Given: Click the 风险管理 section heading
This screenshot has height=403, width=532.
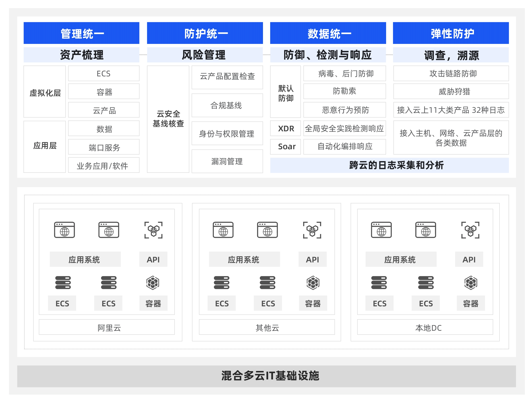Looking at the screenshot, I should (x=205, y=55).
